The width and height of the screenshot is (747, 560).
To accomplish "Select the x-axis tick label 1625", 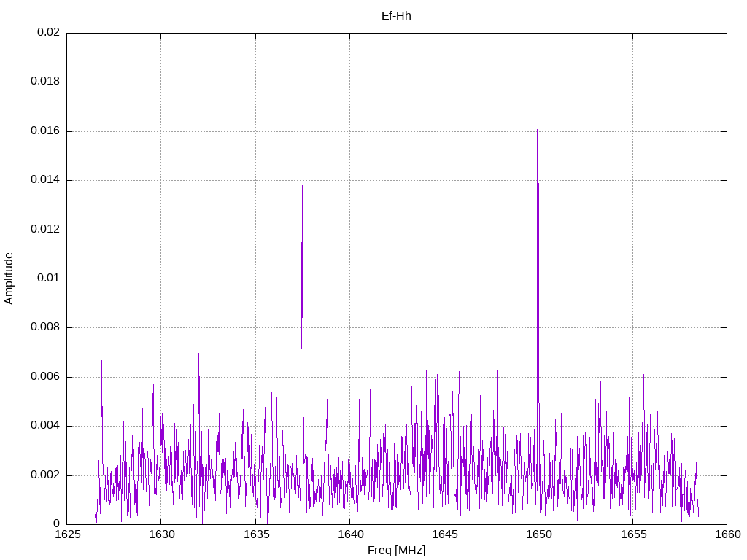I will click(x=67, y=534).
